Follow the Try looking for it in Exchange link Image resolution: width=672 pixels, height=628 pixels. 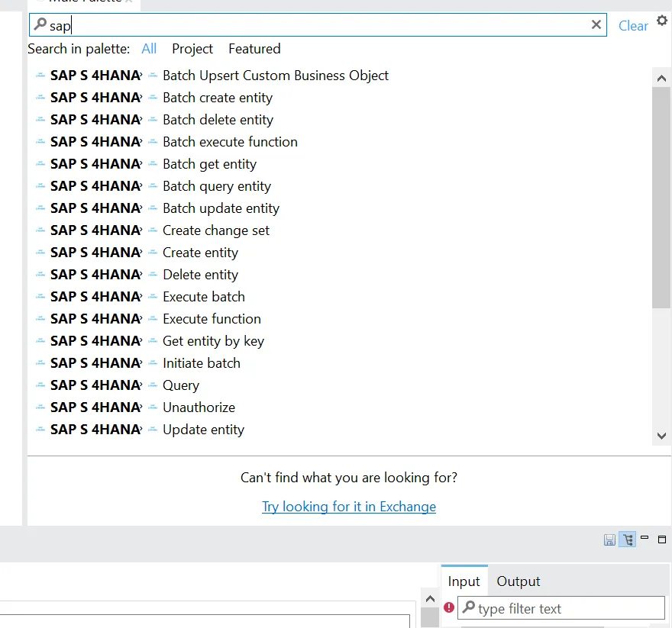click(x=349, y=506)
